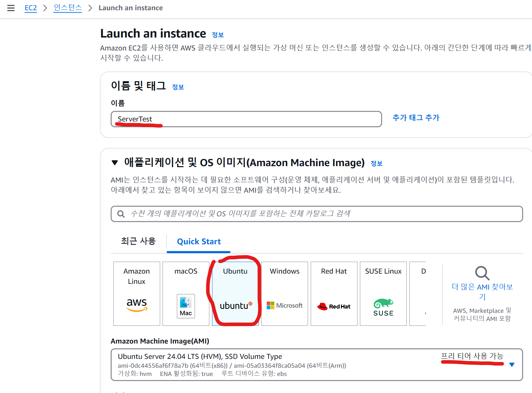Click the Red Hat logo
Viewport: 532px width, 393px height.
(x=334, y=306)
